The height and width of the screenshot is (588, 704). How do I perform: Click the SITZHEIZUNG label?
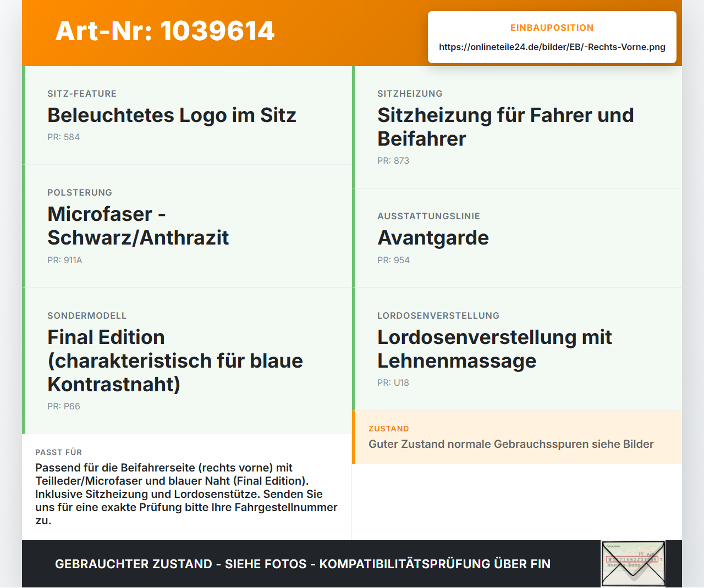(410, 93)
